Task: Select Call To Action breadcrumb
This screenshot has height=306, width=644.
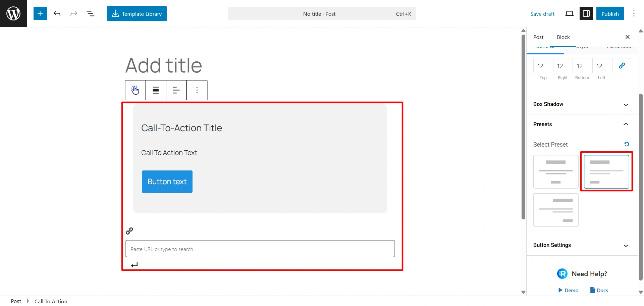Action: 51,301
